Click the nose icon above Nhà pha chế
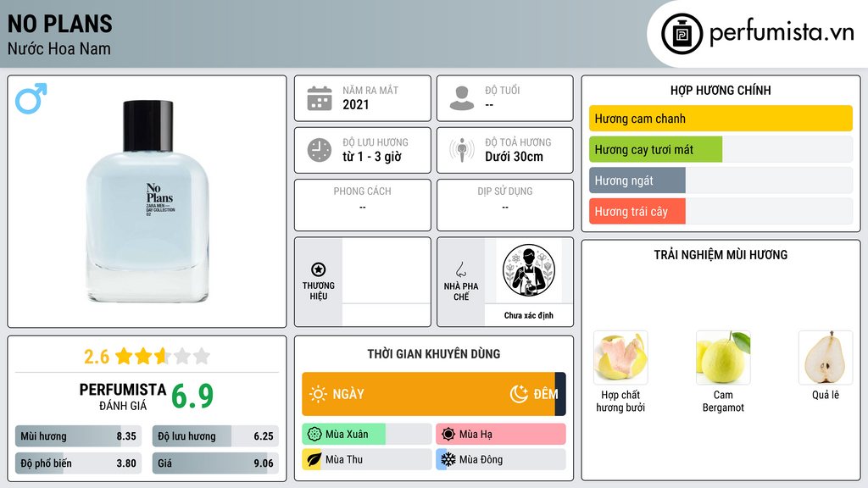 tap(460, 269)
